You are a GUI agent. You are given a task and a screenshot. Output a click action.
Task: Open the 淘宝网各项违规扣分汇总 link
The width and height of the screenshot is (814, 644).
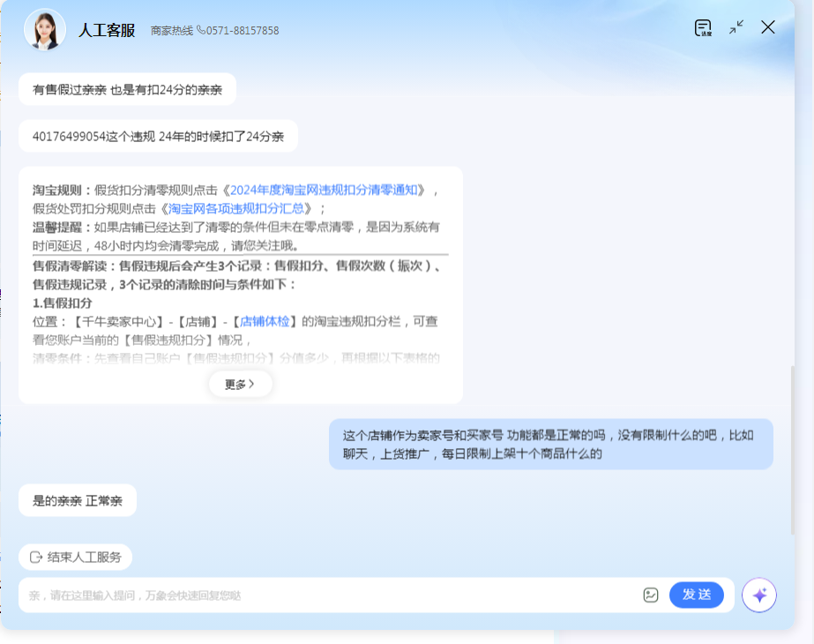click(236, 209)
